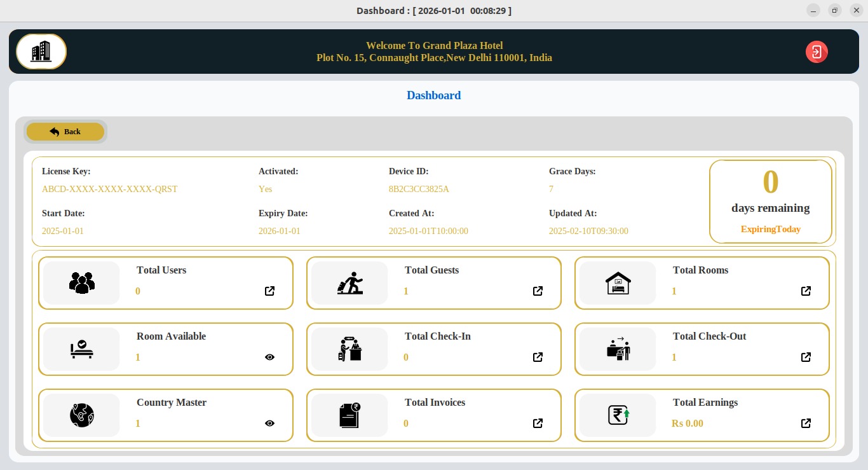Click the license key value text

(110, 189)
